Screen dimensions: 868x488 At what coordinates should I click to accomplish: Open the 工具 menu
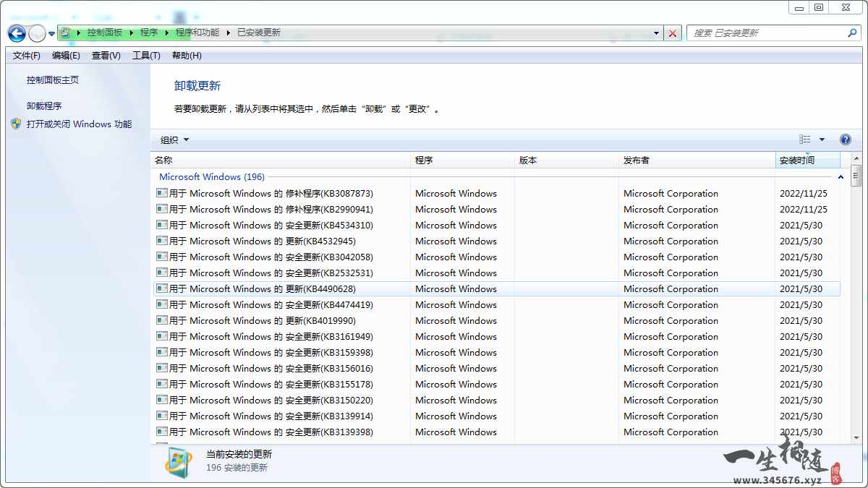click(x=146, y=55)
